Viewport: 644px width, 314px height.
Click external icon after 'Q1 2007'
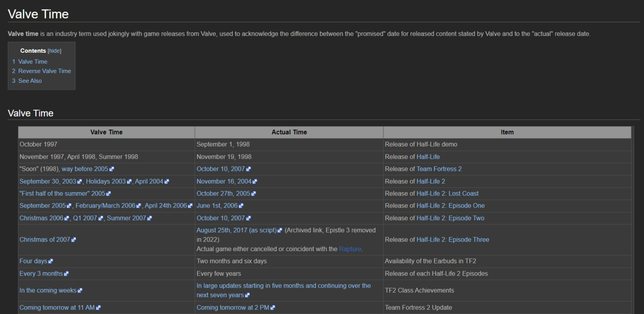click(101, 218)
